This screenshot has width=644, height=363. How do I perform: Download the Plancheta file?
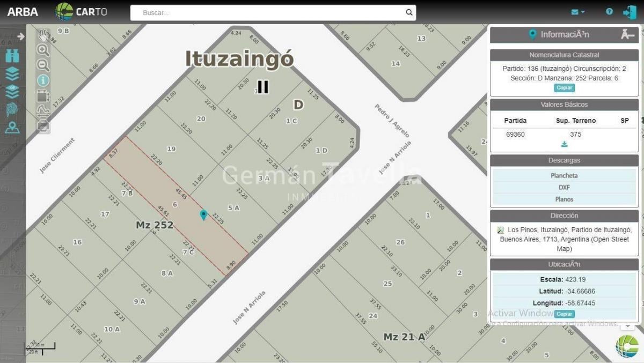(x=564, y=175)
